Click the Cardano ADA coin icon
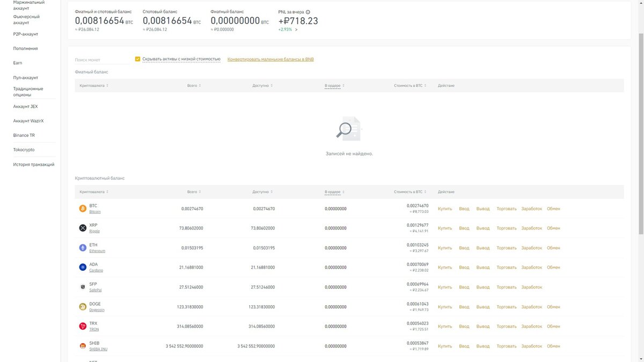Image resolution: width=644 pixels, height=362 pixels. 83,267
